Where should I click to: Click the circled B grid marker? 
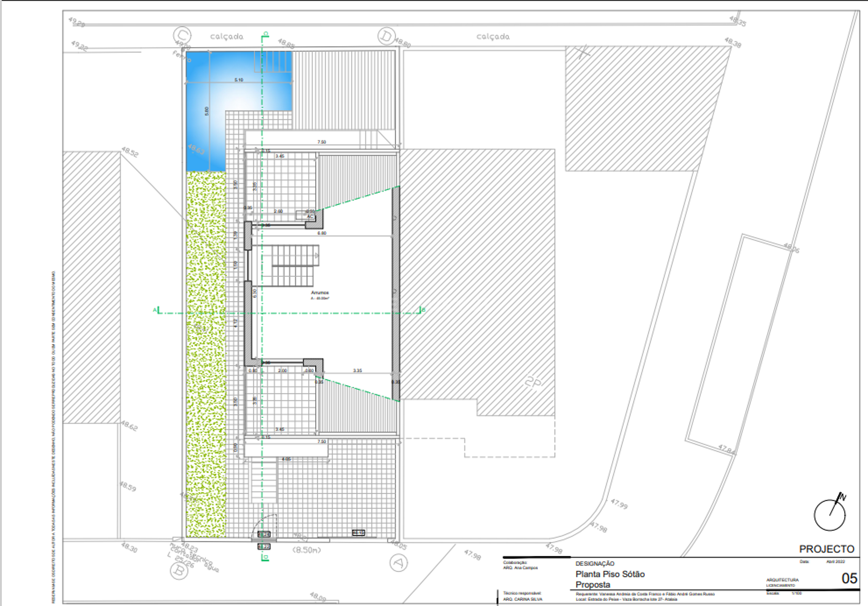tap(179, 571)
